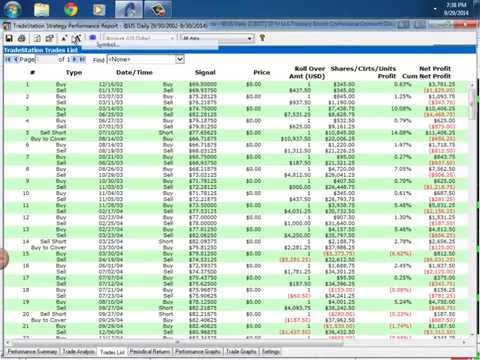Open the Trade Graphs tab

pos(241,351)
